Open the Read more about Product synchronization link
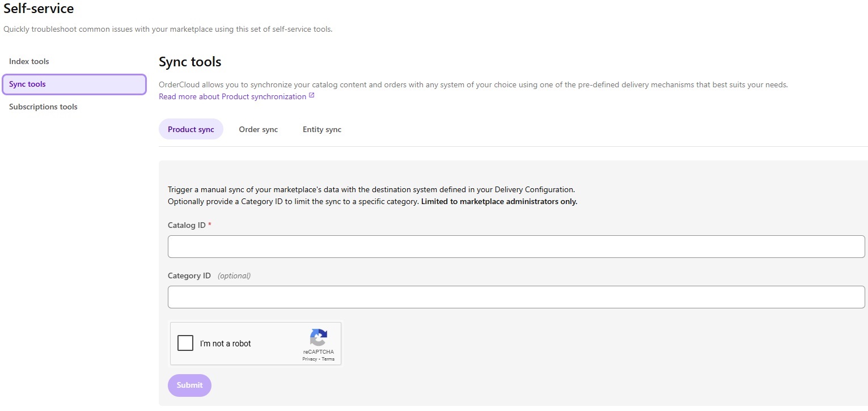 [x=232, y=96]
